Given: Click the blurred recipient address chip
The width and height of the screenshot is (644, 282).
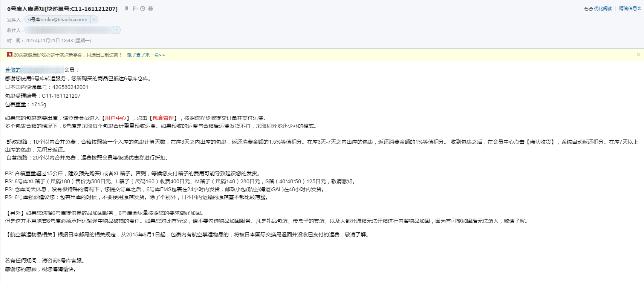Looking at the screenshot, I should [x=69, y=30].
